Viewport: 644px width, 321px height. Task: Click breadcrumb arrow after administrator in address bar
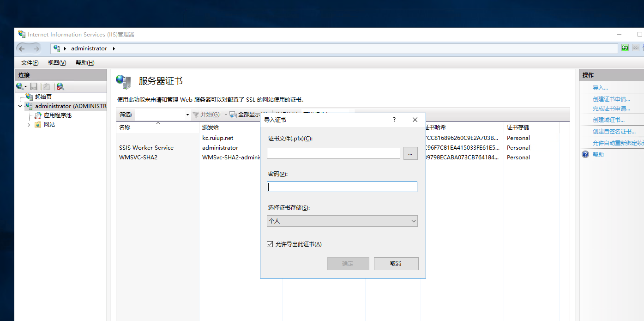click(114, 48)
